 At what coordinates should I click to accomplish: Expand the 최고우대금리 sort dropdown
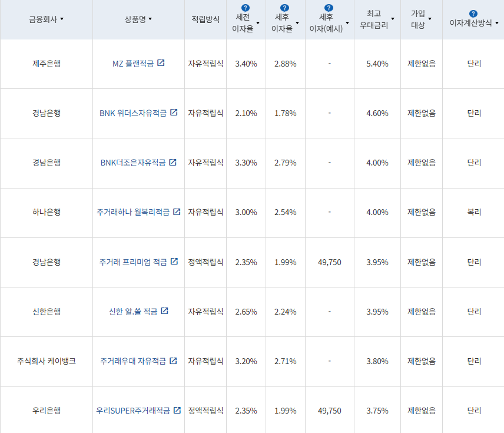tap(392, 19)
